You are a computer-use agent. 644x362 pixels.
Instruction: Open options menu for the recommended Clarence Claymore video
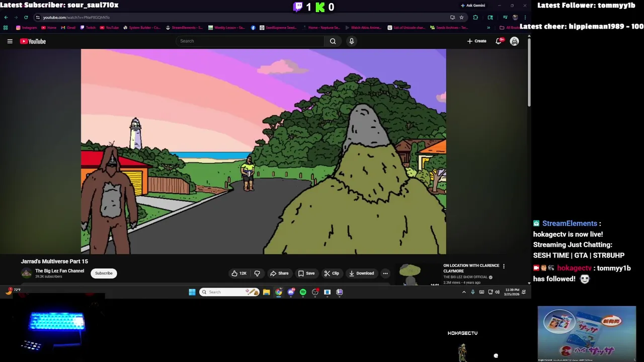[x=504, y=266]
